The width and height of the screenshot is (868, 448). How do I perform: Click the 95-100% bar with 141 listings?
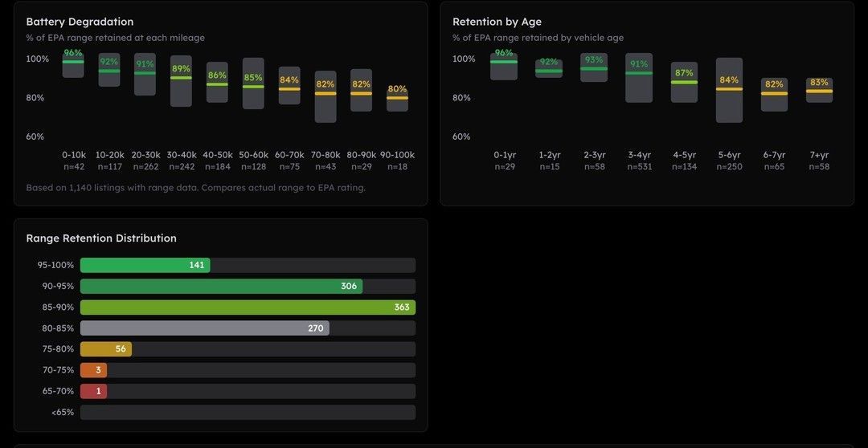pyautogui.click(x=145, y=265)
